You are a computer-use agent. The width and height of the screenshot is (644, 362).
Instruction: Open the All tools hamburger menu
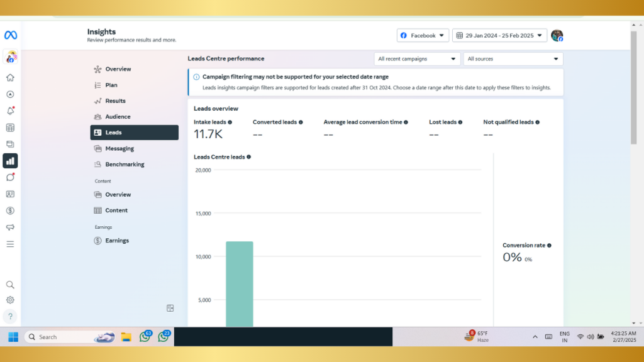pos(10,244)
